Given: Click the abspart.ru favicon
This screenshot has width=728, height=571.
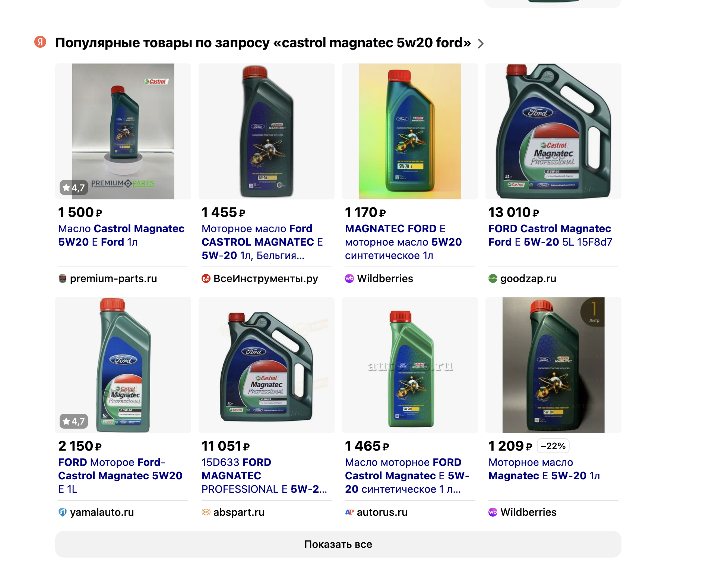Looking at the screenshot, I should 206,512.
